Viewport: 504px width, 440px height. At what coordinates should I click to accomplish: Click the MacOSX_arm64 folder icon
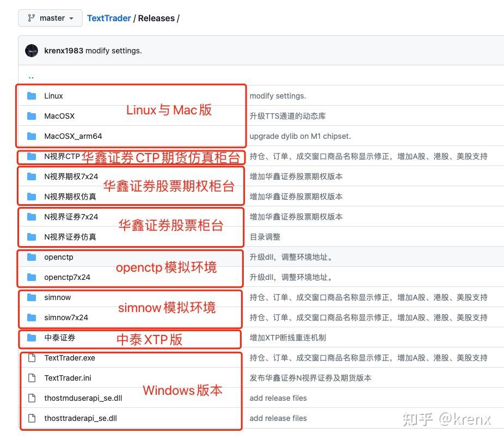pyautogui.click(x=32, y=136)
